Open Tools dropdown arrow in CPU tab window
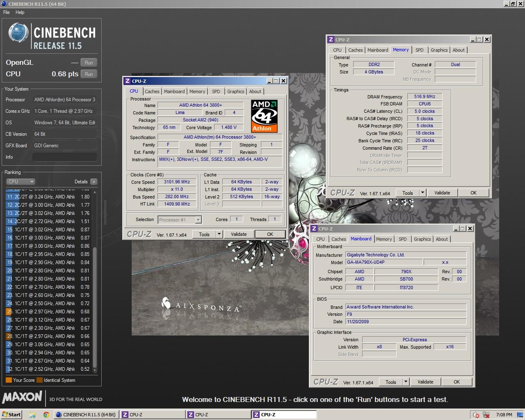 pos(219,235)
